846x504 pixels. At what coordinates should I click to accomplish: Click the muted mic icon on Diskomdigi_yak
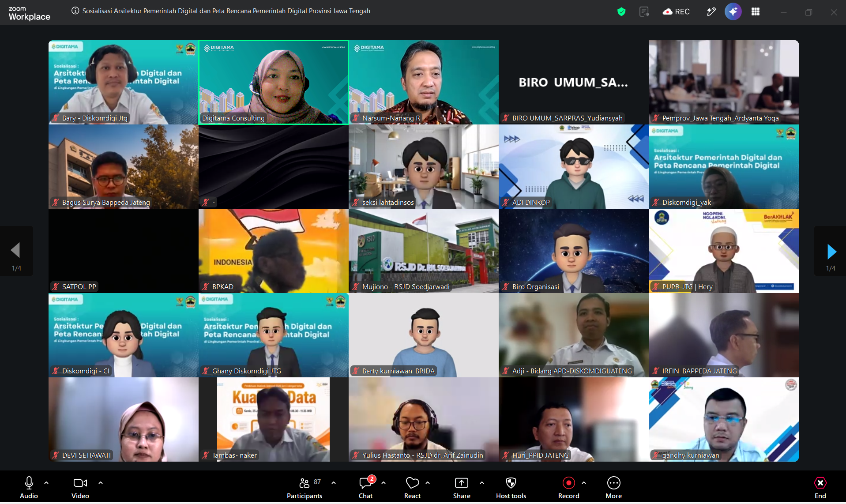656,203
